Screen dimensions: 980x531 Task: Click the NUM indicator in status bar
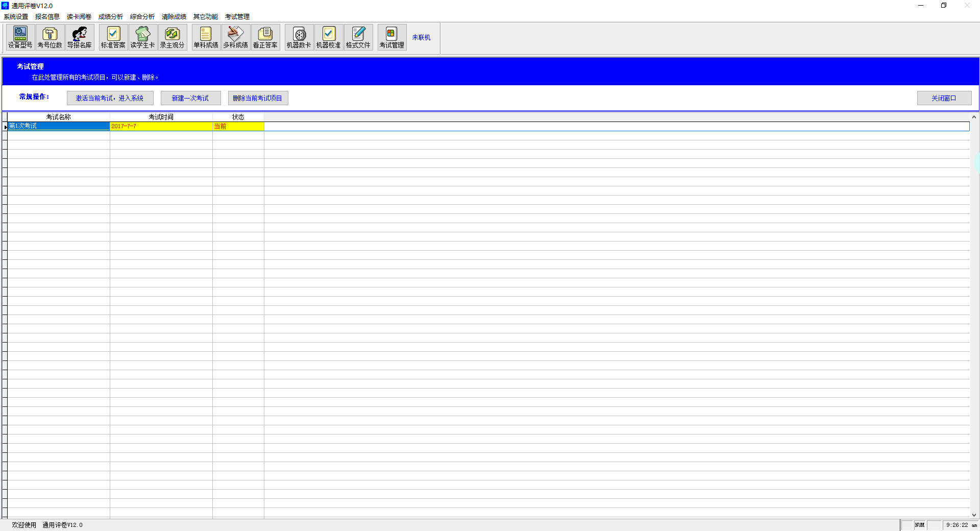point(920,525)
